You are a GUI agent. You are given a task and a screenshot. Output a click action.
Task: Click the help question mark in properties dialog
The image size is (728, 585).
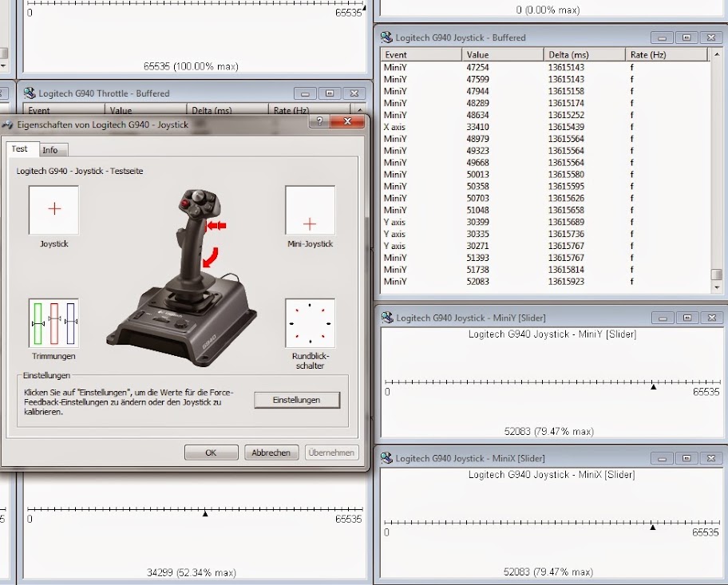pos(319,121)
